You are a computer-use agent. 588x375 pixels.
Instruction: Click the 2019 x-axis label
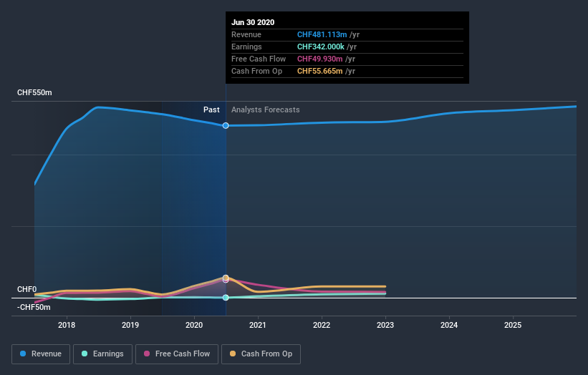tap(130, 325)
